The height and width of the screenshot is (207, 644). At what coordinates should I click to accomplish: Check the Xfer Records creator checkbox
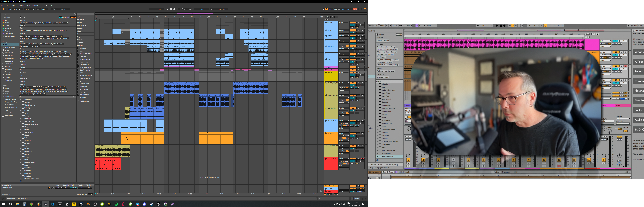[x=78, y=95]
